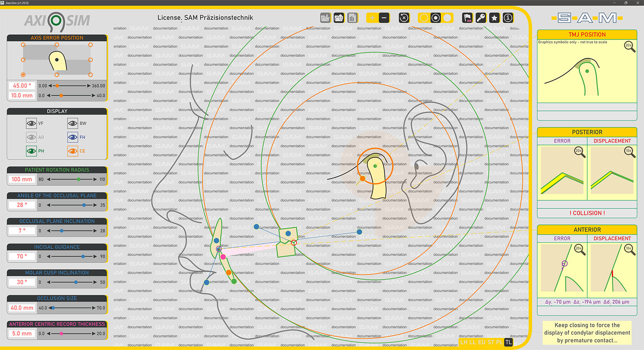This screenshot has height=350, width=644.
Task: Click the TMJ Position 20x magnifier
Action: click(x=629, y=46)
